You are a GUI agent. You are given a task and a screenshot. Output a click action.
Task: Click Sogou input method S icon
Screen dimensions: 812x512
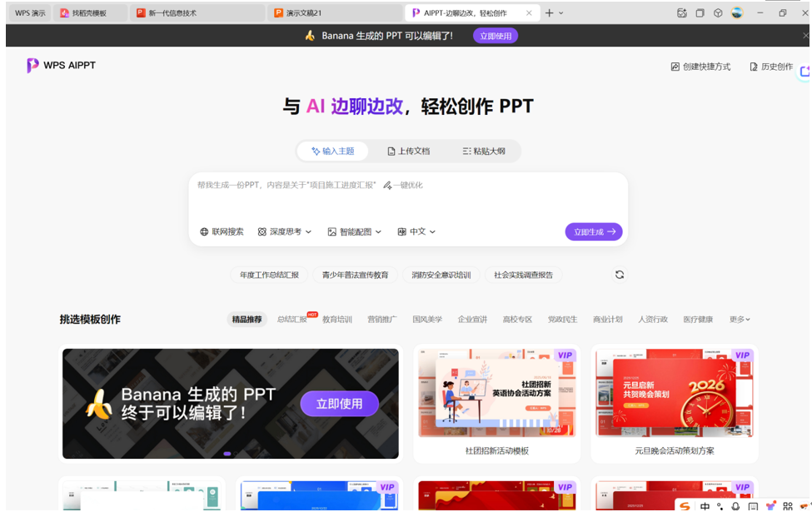pos(685,506)
